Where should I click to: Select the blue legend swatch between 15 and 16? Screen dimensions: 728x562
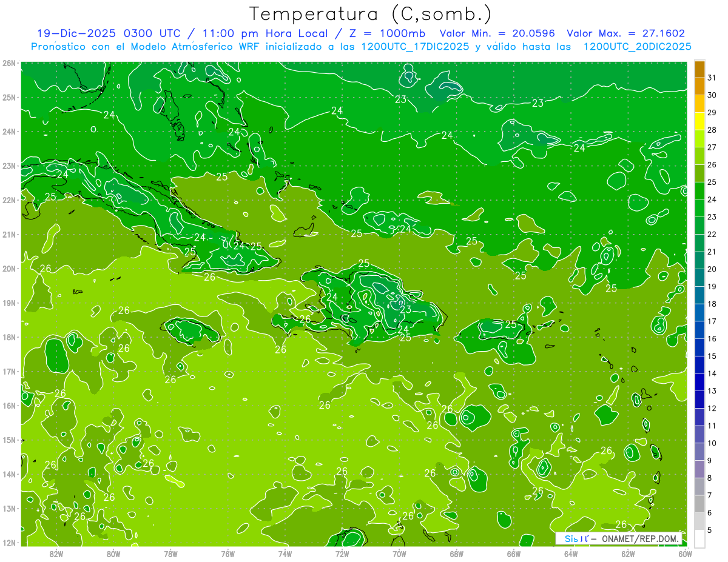[699, 347]
